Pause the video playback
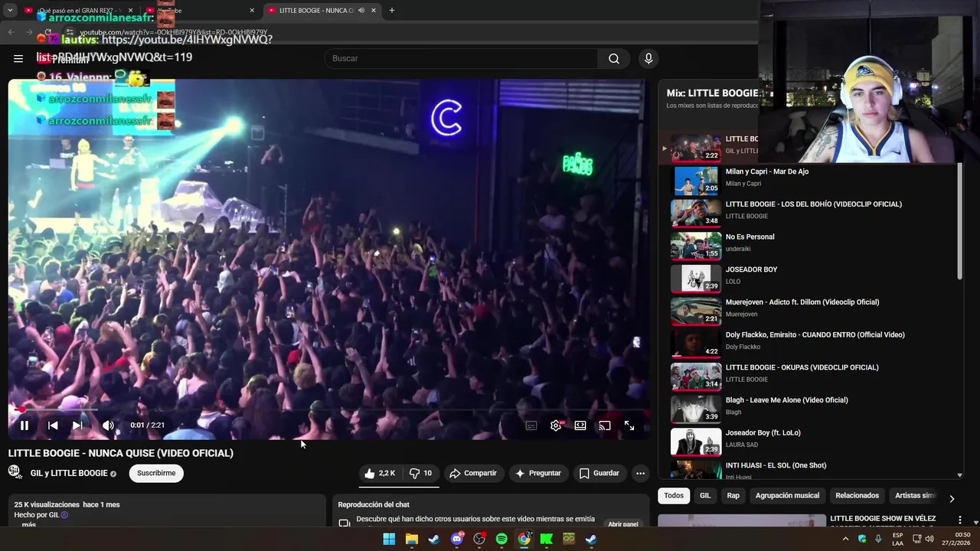980x551 pixels. tap(24, 425)
